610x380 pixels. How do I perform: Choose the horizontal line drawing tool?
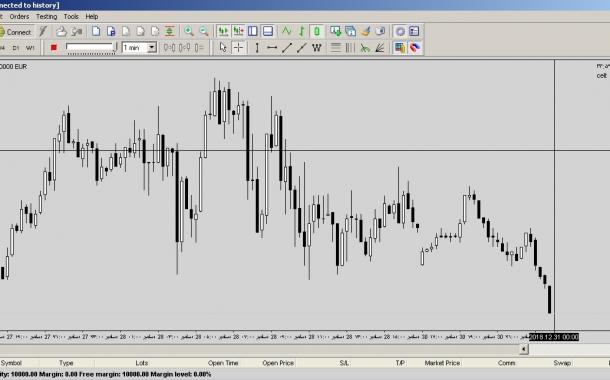coord(272,47)
